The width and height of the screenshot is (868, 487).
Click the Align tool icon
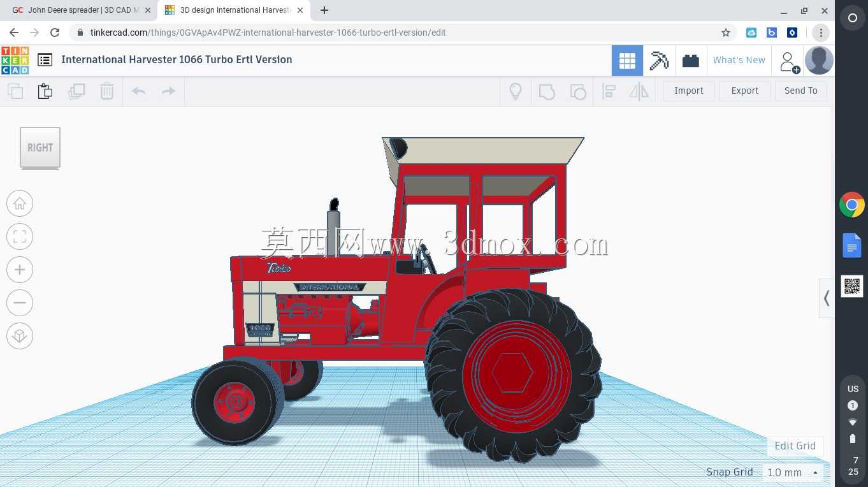pyautogui.click(x=609, y=91)
